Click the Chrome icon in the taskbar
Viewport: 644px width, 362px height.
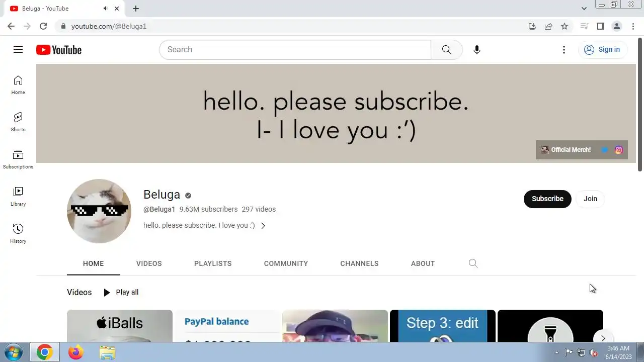(45, 352)
